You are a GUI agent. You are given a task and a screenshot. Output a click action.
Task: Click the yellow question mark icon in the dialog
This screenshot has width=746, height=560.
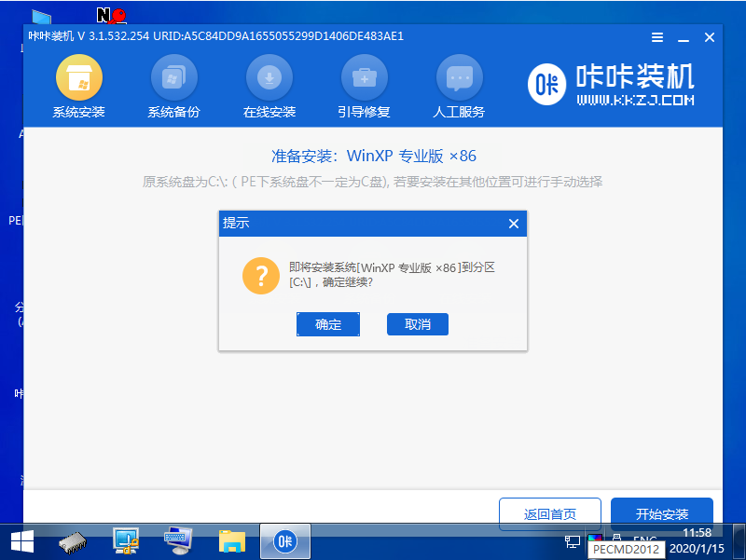(261, 277)
